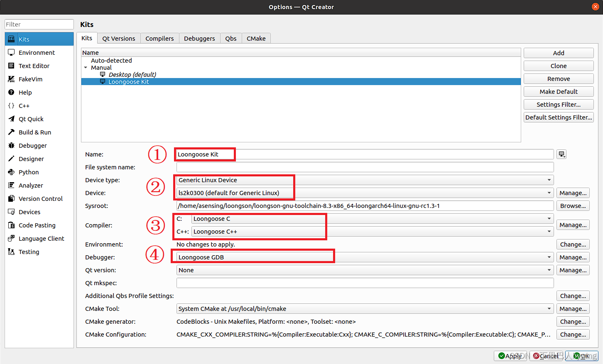Open the Environment settings category

click(39, 52)
